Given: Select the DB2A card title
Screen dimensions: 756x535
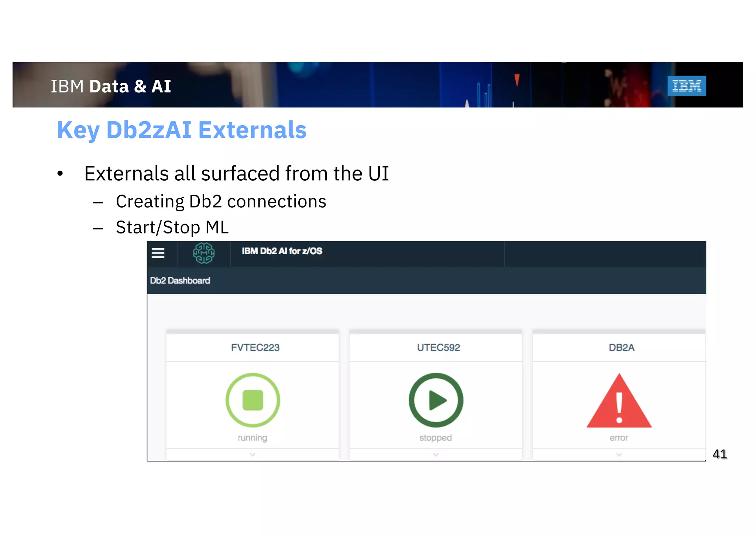Looking at the screenshot, I should 622,347.
